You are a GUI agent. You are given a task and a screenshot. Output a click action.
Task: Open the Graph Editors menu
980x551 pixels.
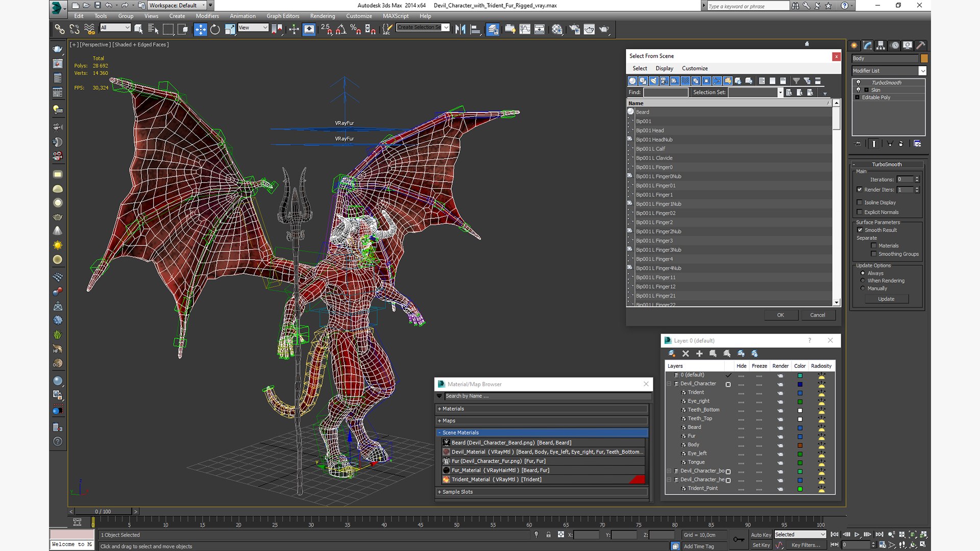click(283, 16)
